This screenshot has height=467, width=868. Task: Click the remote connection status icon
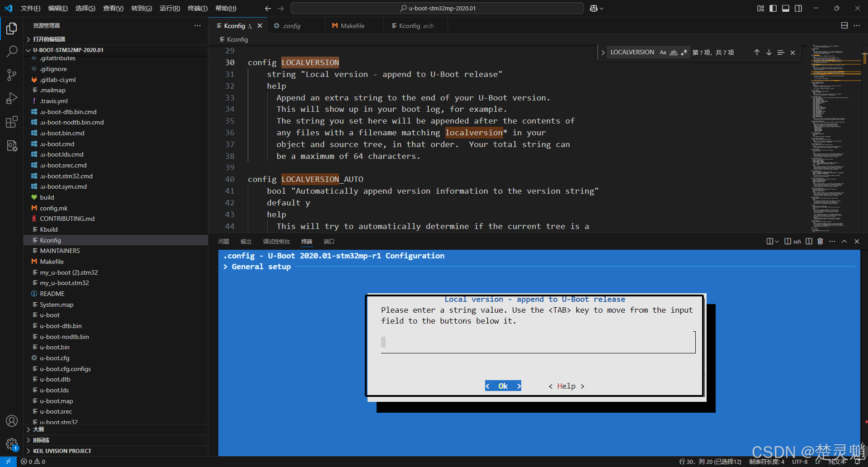[8, 462]
